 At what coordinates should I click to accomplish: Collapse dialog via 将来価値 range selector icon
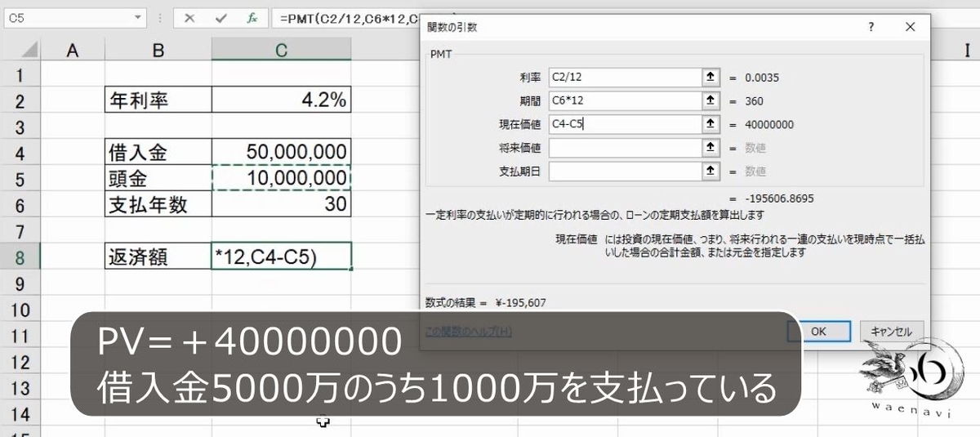click(x=710, y=148)
